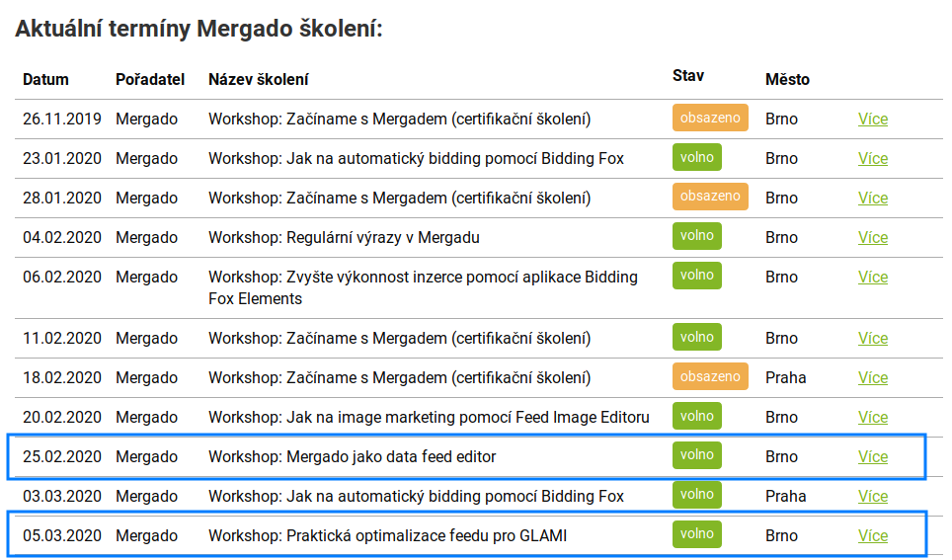Image resolution: width=952 pixels, height=560 pixels.
Task: Open Více link for GLAMI feed workshop
Action: pyautogui.click(x=872, y=535)
